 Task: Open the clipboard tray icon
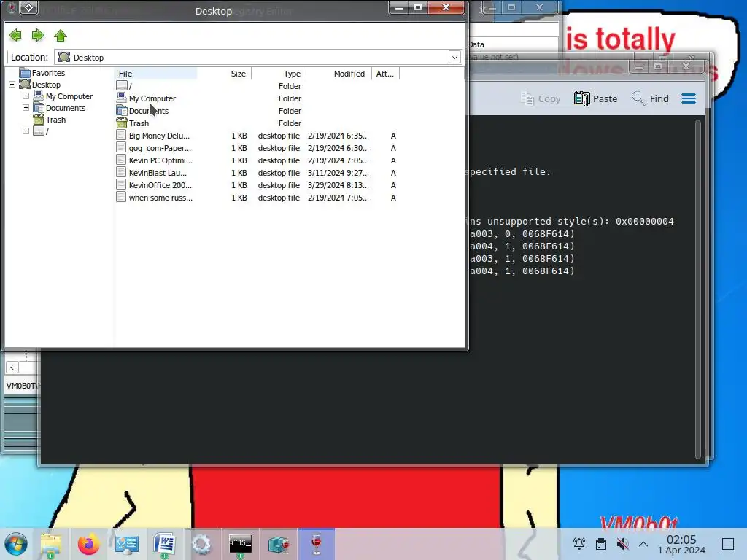[x=601, y=543]
